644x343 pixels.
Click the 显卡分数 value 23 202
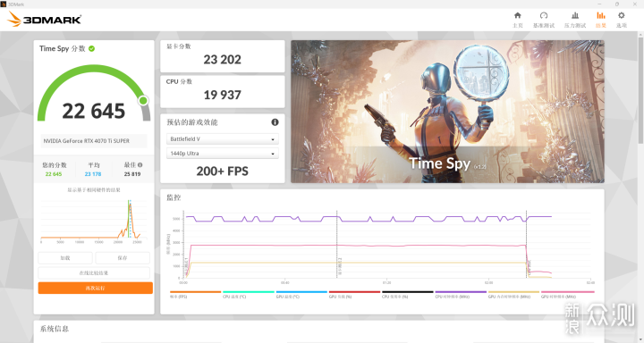[x=222, y=60]
